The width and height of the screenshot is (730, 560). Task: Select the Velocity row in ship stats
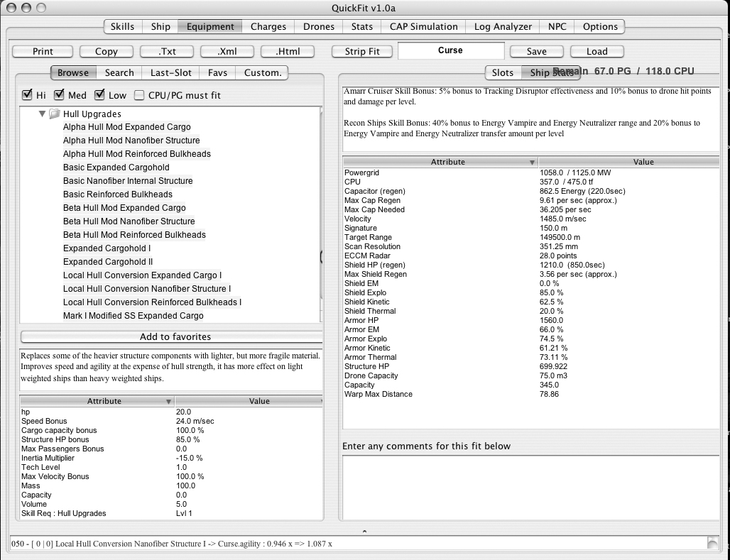click(530, 219)
